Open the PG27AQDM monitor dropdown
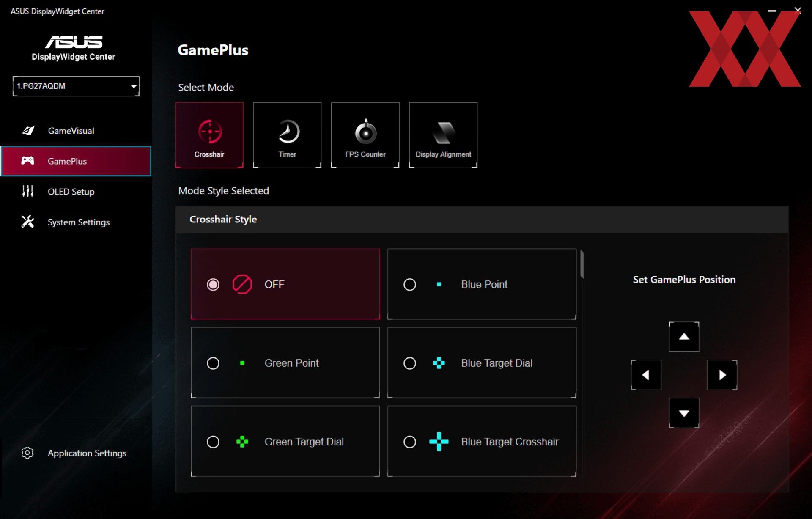 [76, 86]
